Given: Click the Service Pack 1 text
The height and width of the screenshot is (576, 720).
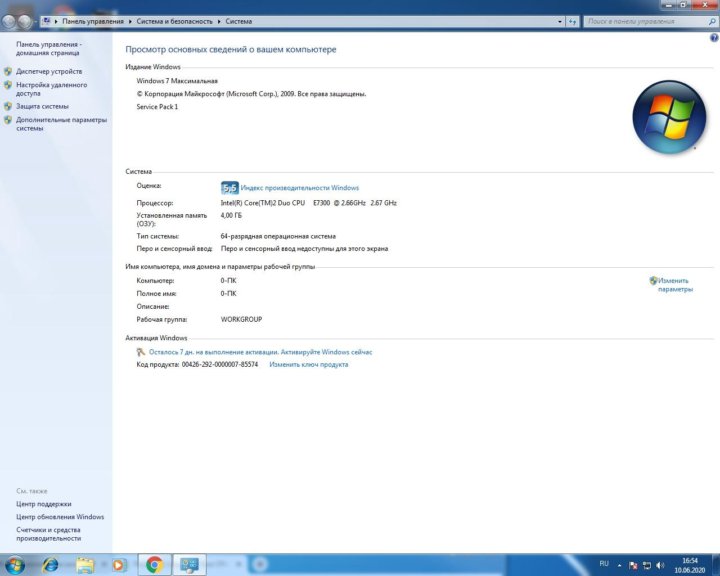Looking at the screenshot, I should click(x=157, y=107).
